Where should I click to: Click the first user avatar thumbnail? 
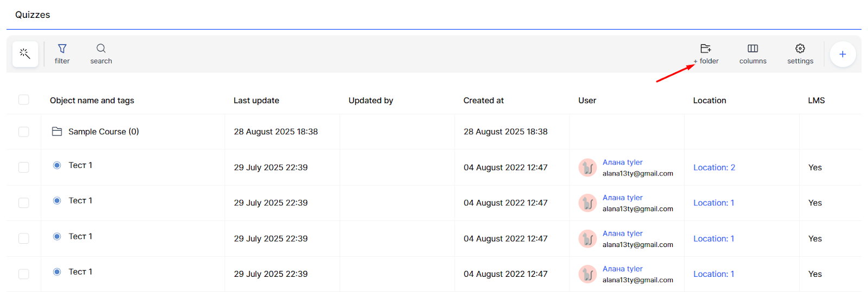pyautogui.click(x=588, y=167)
